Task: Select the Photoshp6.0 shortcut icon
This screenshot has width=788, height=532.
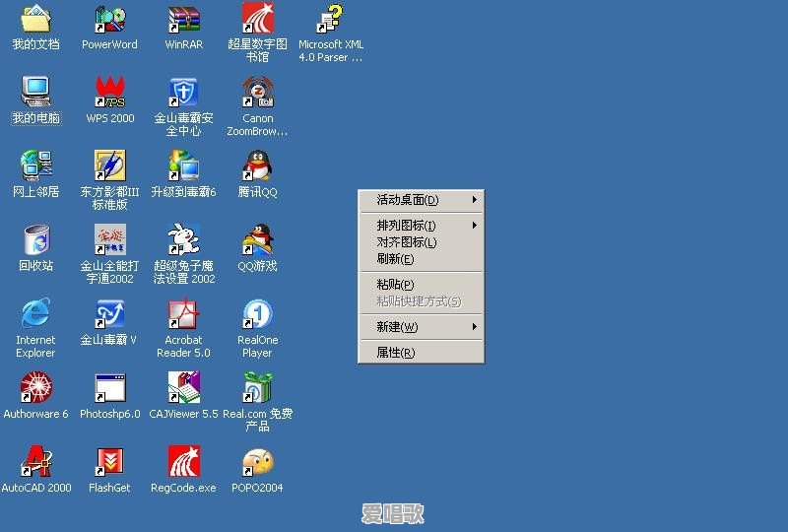Action: 110,388
